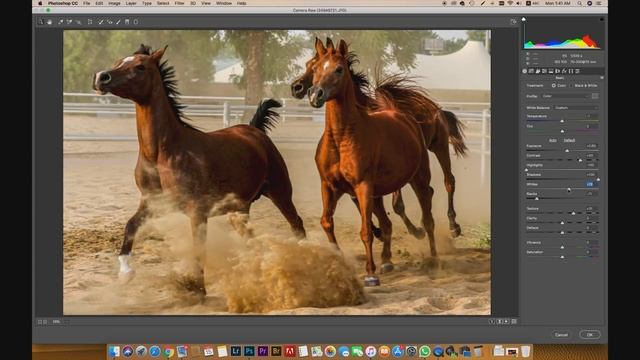Select the White Balance eyedropper tool
Image resolution: width=640 pixels, height=360 pixels.
coord(60,22)
